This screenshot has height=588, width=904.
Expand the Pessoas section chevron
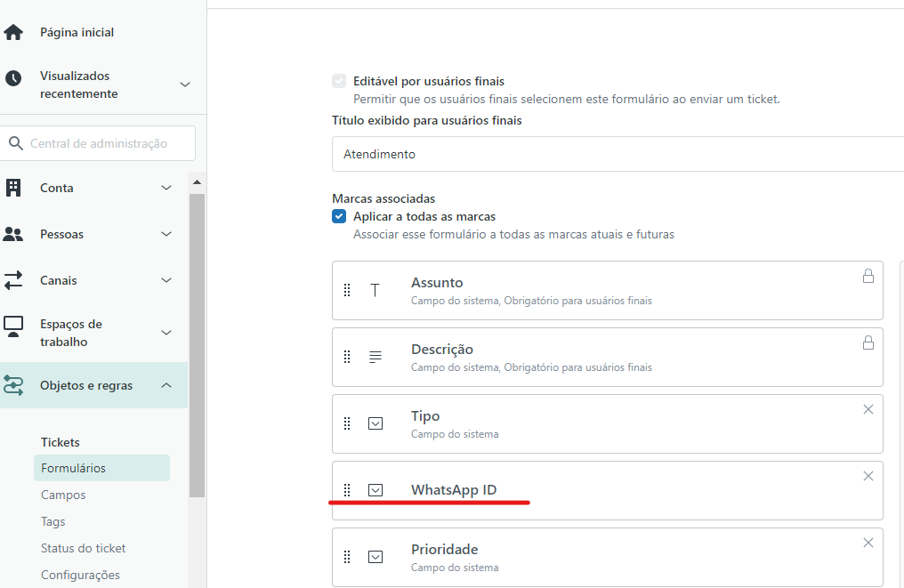(166, 234)
